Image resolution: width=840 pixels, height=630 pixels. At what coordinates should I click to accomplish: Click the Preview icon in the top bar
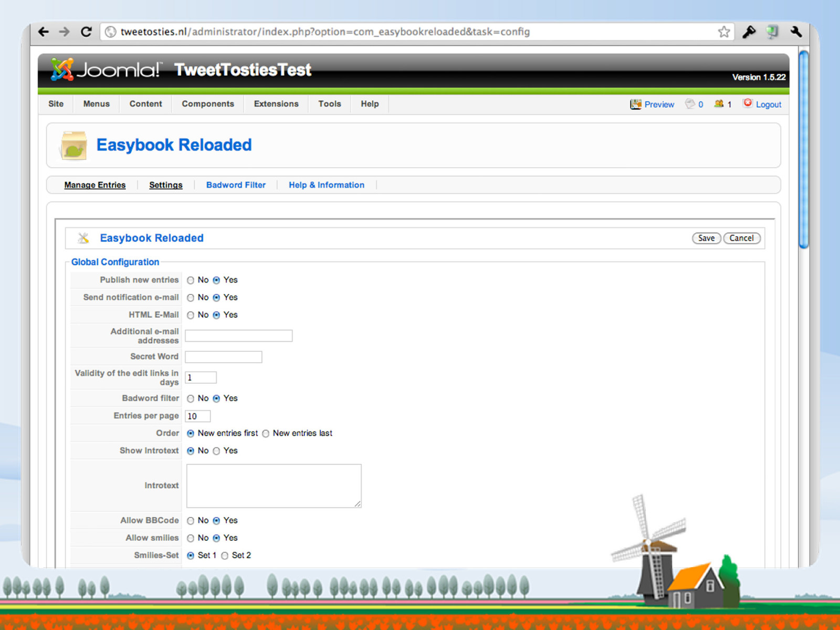[636, 104]
